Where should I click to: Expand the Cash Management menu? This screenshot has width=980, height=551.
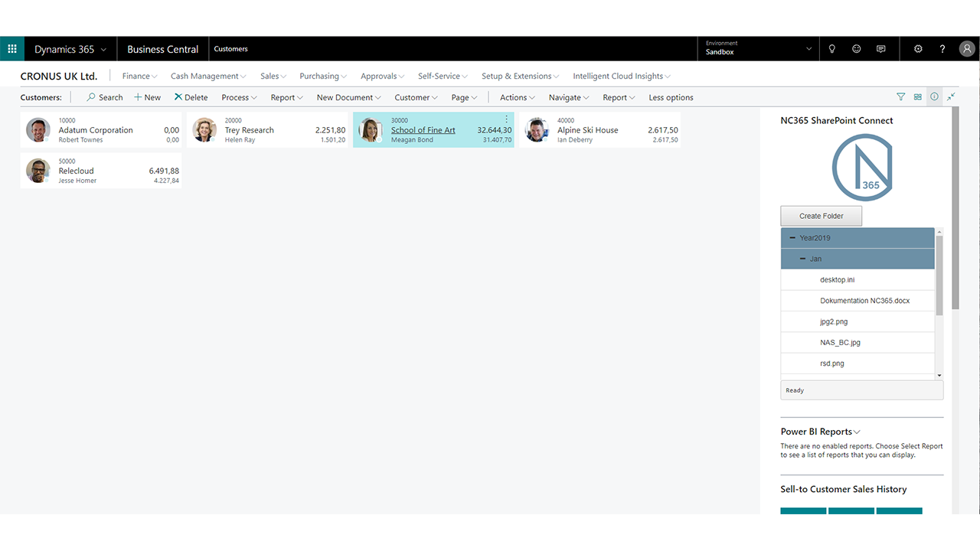(x=208, y=76)
